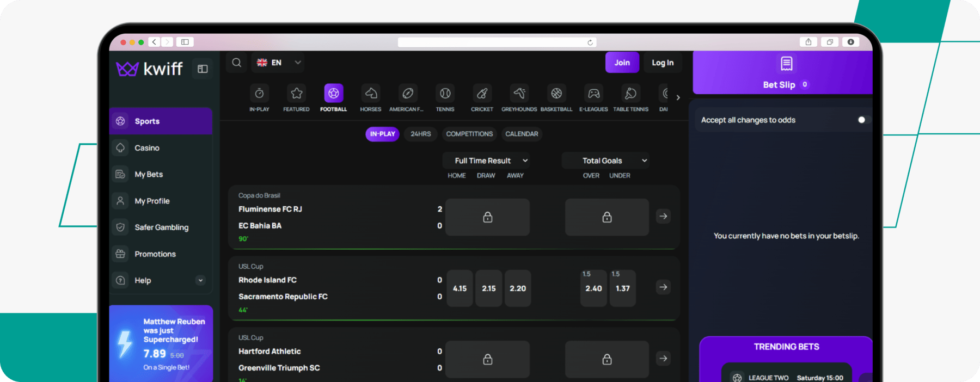Select the Featured star icon
Screen dimensions: 980x382
296,94
